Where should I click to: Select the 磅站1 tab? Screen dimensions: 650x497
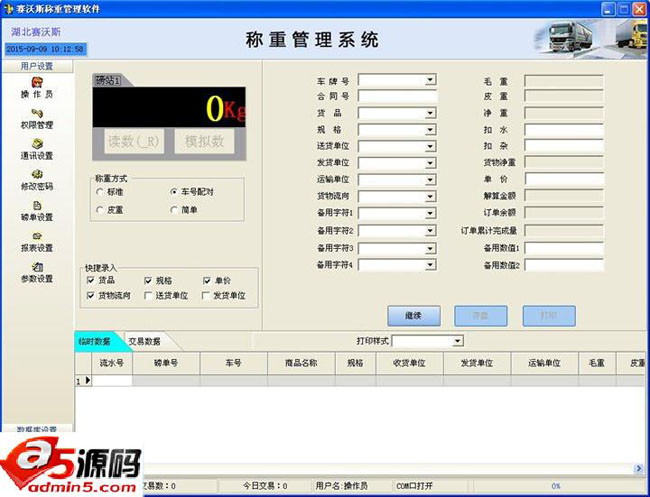pyautogui.click(x=109, y=80)
